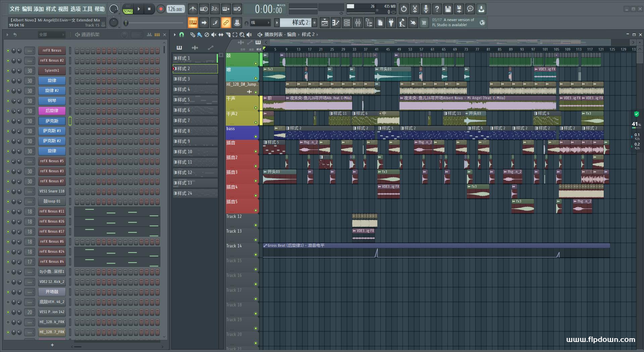
Task: Expand the pattern selector left arrow
Action: click(x=277, y=22)
